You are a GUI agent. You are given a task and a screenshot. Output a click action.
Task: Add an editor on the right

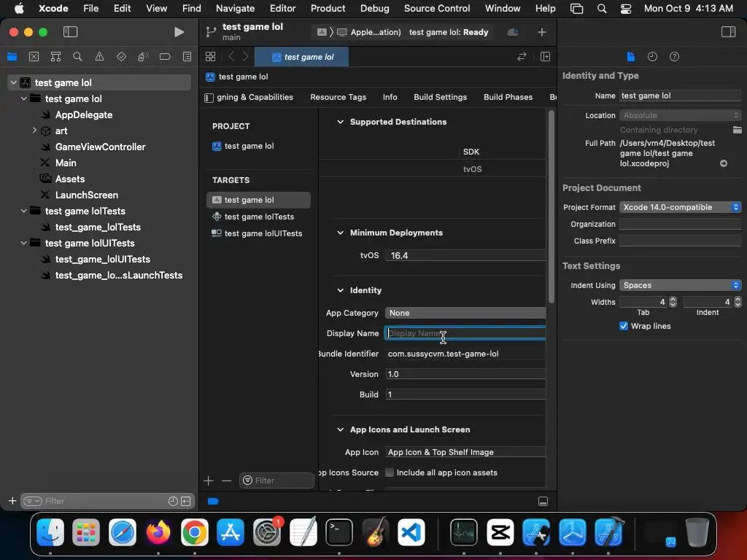545,57
